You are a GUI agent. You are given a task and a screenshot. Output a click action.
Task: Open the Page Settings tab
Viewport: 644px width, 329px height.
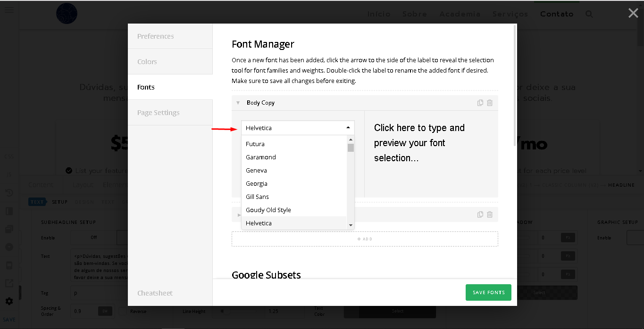170,113
